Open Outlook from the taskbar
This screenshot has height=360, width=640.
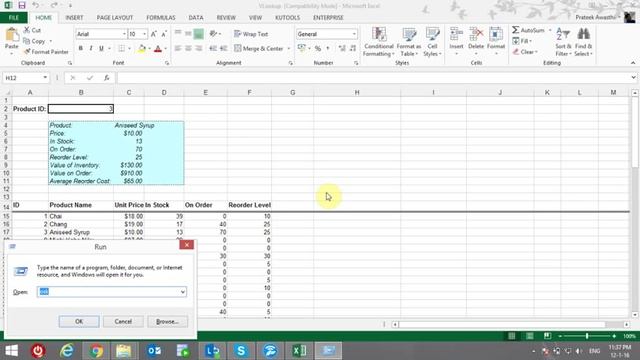tap(154, 351)
